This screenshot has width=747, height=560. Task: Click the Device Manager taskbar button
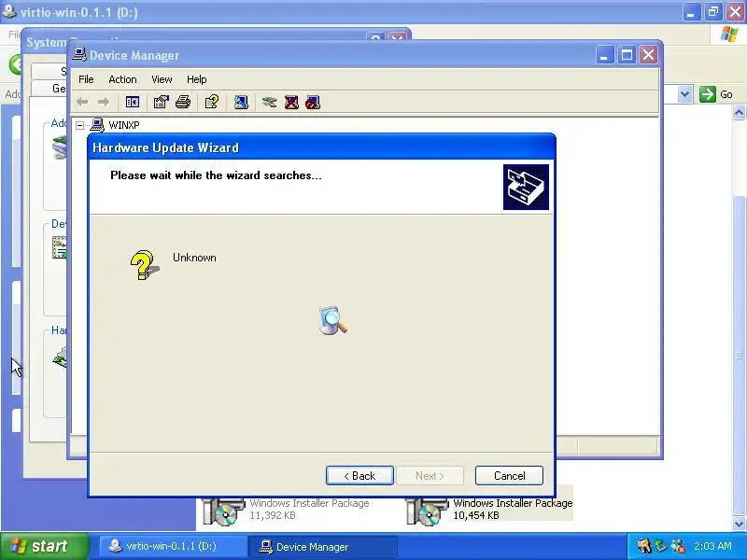click(x=322, y=546)
